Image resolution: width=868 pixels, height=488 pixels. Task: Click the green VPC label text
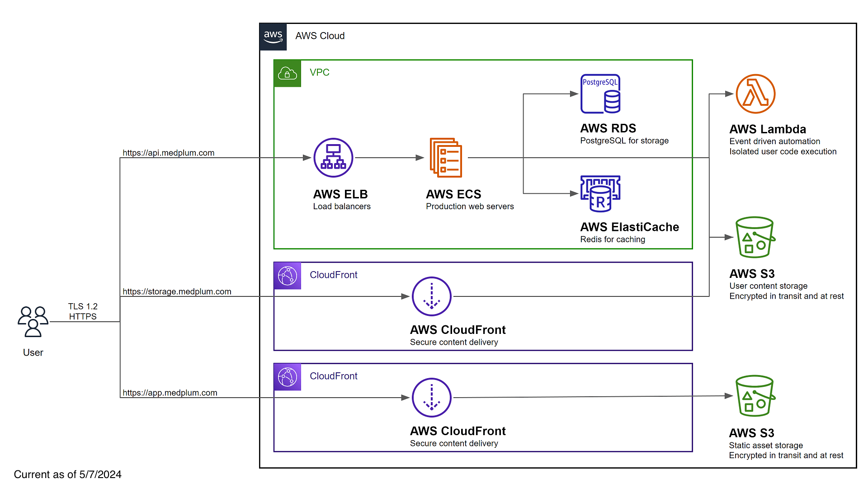click(320, 72)
